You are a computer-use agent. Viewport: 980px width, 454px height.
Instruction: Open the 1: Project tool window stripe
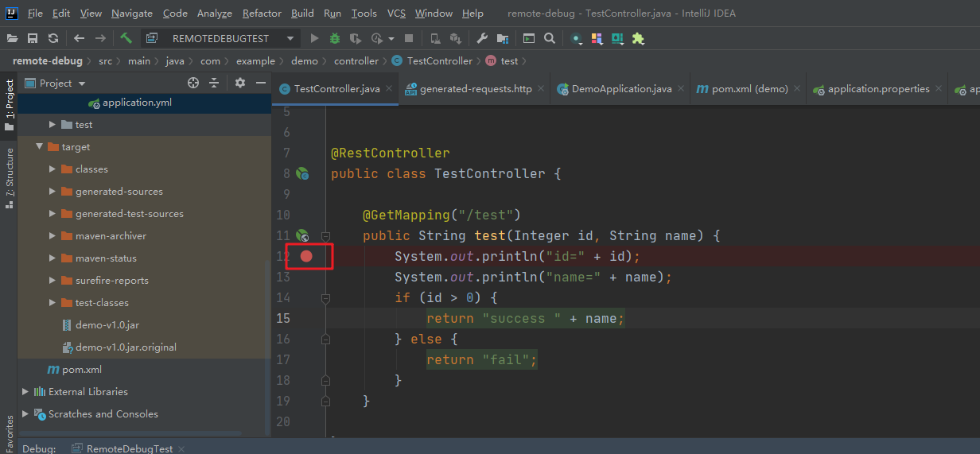(x=9, y=104)
